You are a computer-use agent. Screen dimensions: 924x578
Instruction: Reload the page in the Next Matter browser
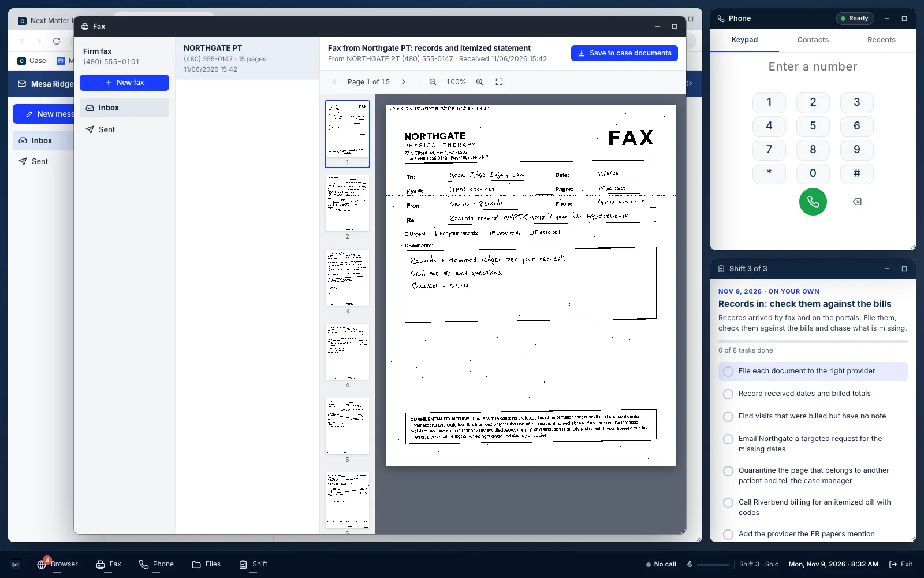coord(57,41)
